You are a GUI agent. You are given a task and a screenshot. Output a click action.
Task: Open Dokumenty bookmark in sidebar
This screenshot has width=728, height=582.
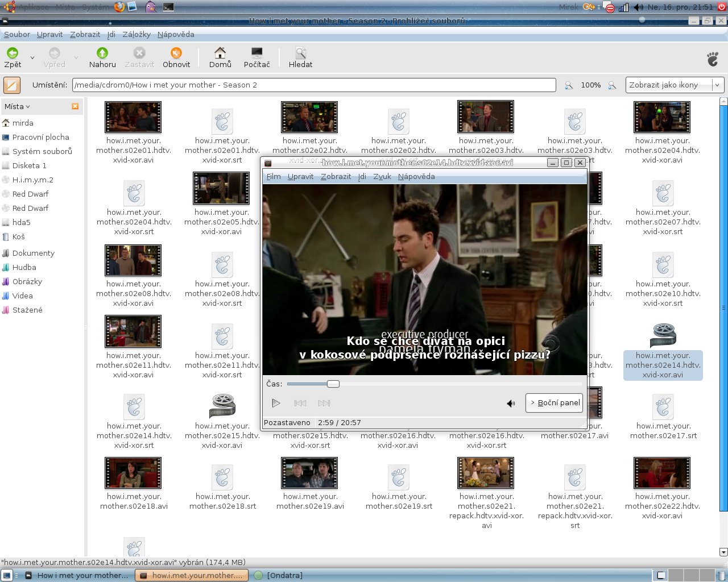coord(33,253)
